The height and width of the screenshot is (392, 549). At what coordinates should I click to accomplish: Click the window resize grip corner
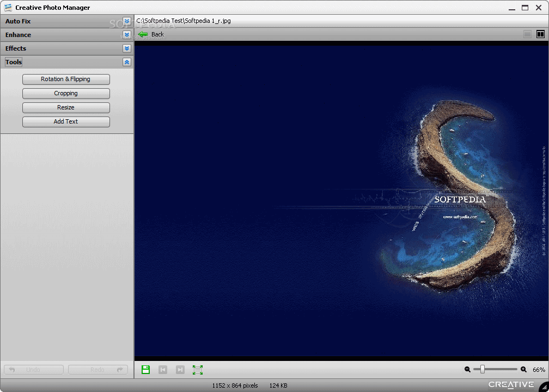pos(544,387)
